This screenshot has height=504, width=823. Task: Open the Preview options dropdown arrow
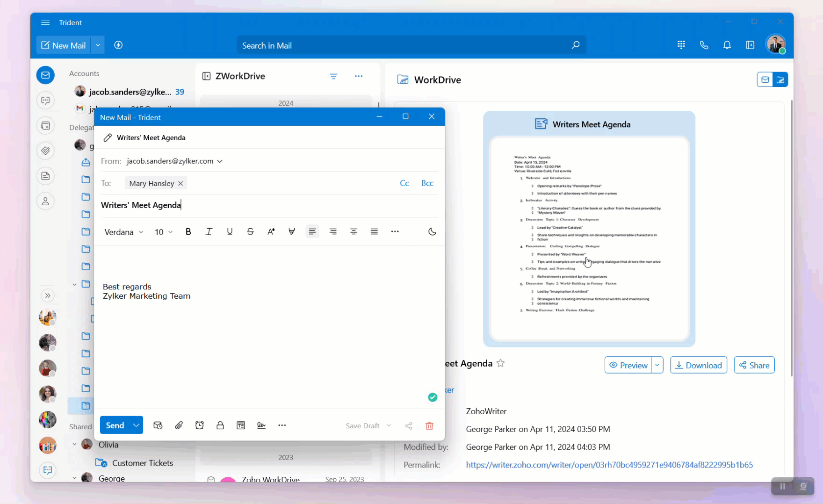point(657,365)
